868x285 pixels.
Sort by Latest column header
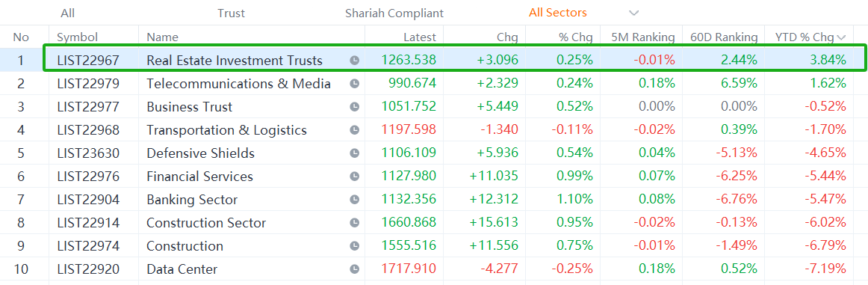pos(419,37)
